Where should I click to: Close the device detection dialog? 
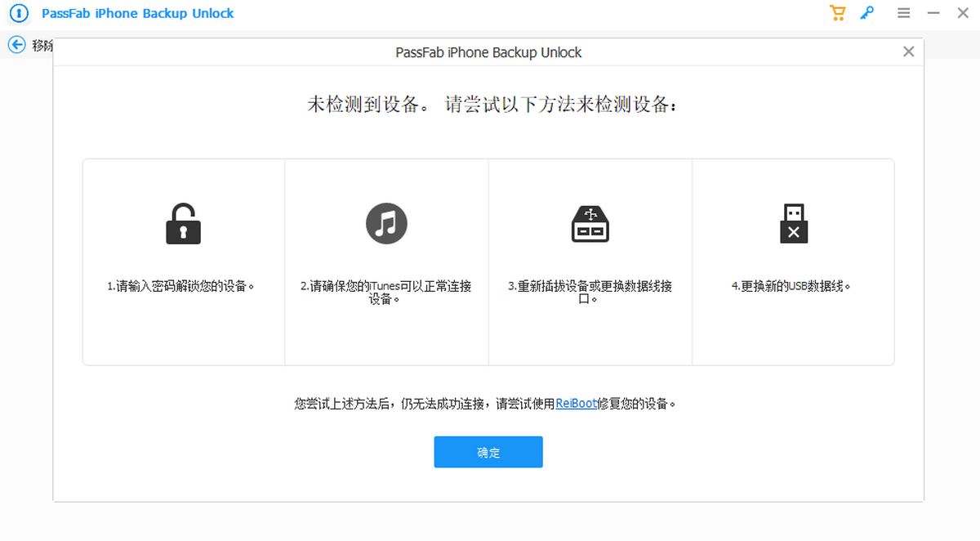point(908,51)
